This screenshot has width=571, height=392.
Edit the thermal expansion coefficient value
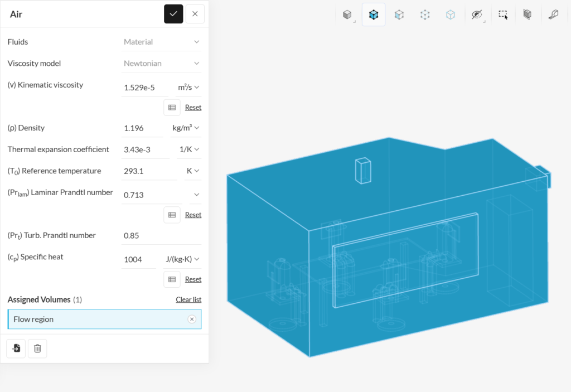pos(146,150)
